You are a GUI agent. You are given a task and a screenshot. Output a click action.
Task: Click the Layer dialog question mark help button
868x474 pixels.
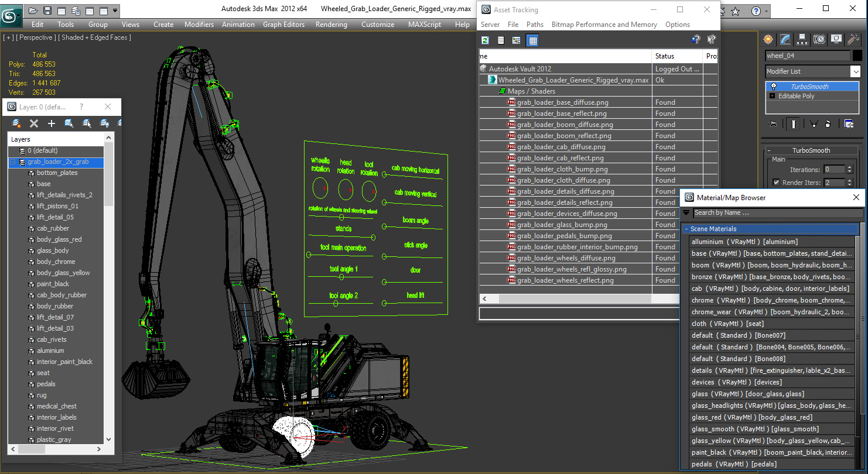coord(81,107)
